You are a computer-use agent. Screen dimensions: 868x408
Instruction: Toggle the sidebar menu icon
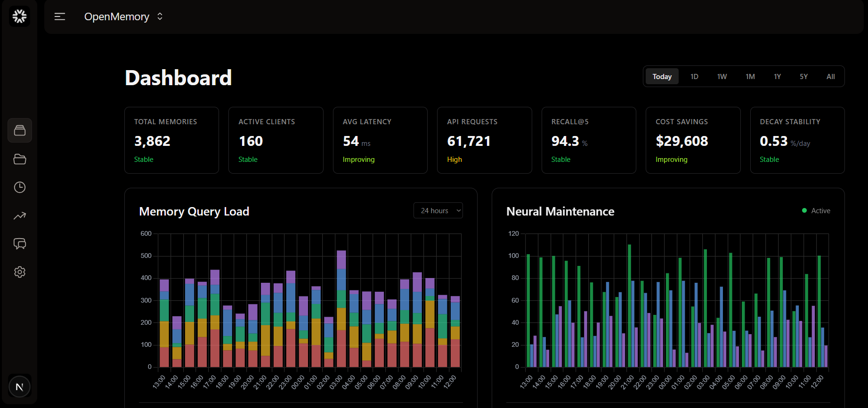coord(60,17)
